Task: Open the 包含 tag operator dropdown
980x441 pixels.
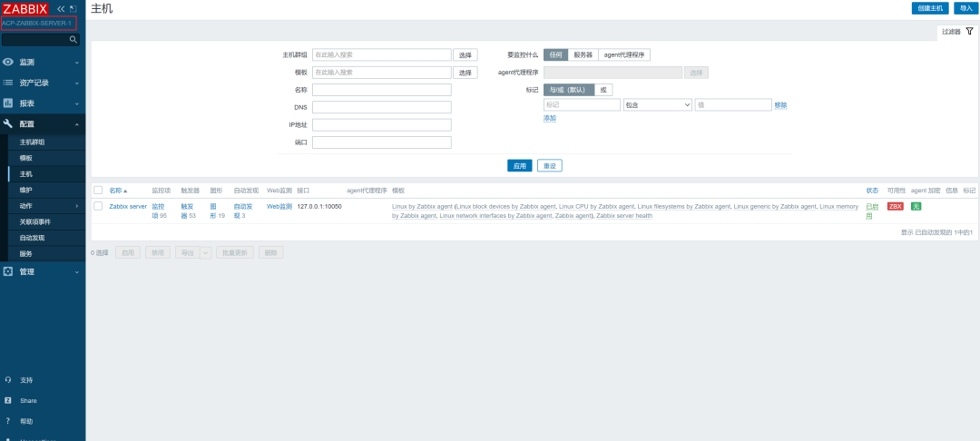Action: tap(658, 105)
